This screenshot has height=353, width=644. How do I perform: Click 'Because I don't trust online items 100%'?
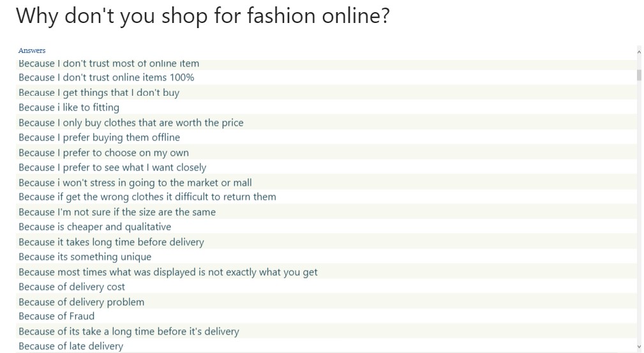click(x=106, y=77)
